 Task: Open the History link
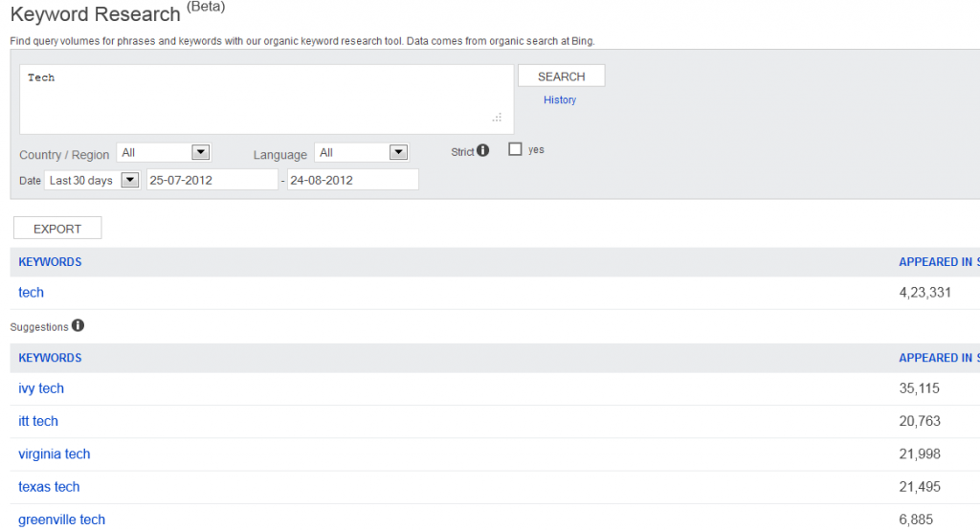(559, 100)
